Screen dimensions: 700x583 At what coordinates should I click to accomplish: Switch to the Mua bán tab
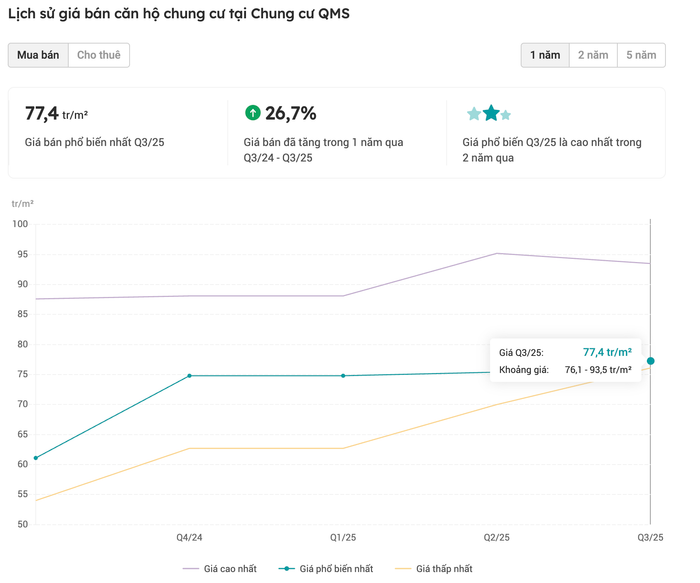(x=38, y=55)
